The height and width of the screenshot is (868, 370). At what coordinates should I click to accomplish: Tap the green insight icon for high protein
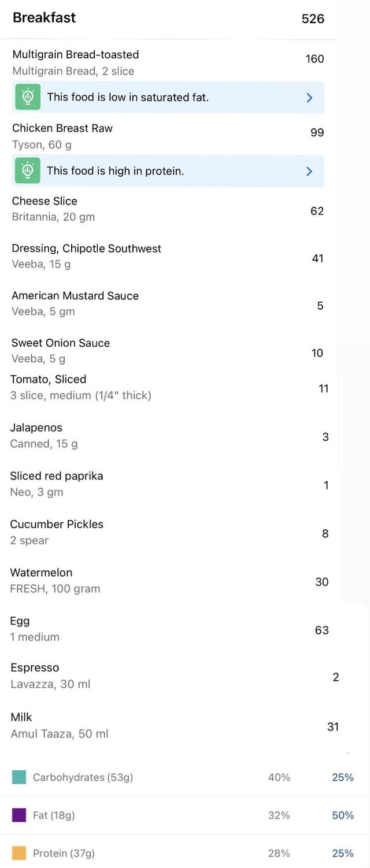(27, 170)
